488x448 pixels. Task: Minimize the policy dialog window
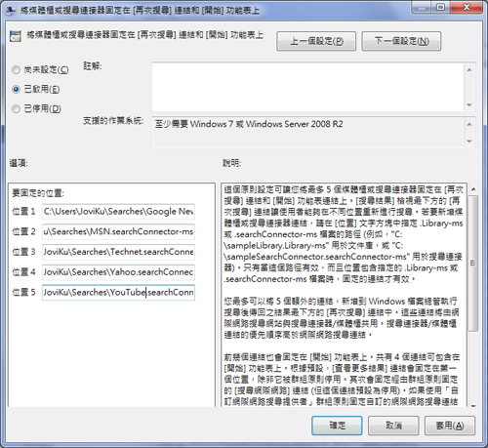pos(422,8)
